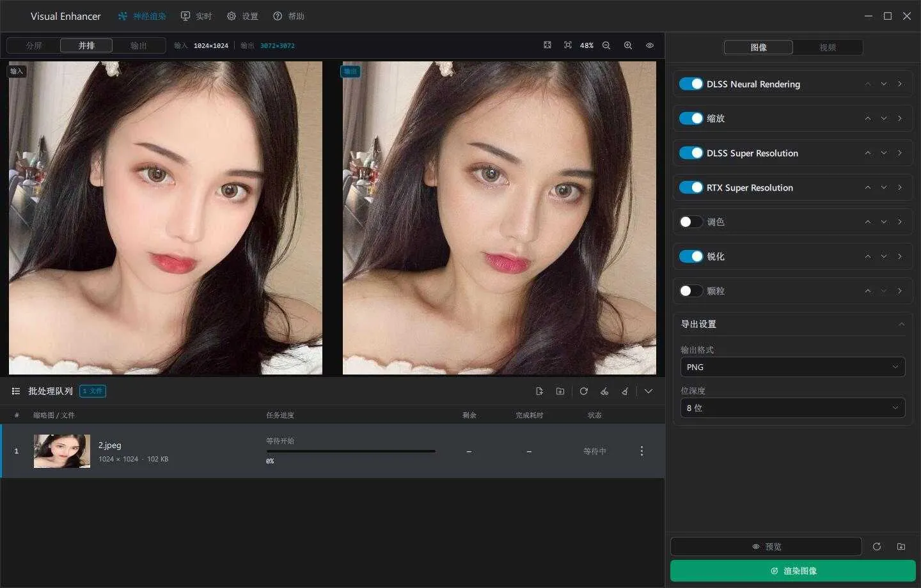
Task: Move DLSS Super Resolution up
Action: coord(868,153)
